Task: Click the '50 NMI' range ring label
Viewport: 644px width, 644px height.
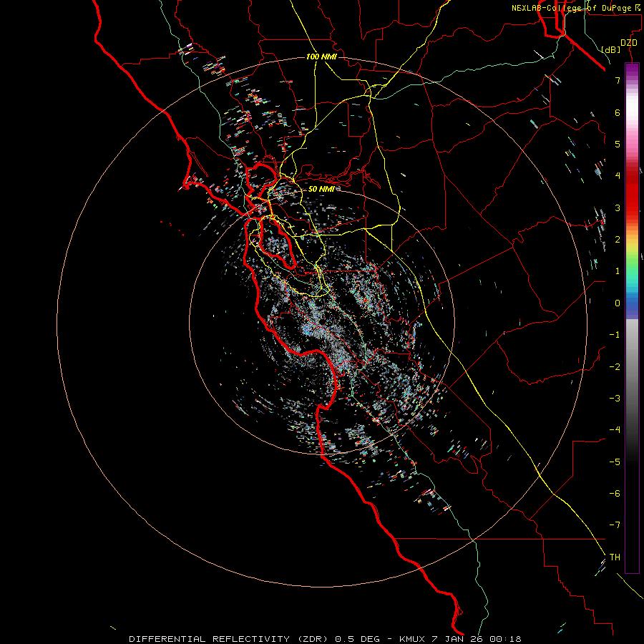Action: [321, 189]
